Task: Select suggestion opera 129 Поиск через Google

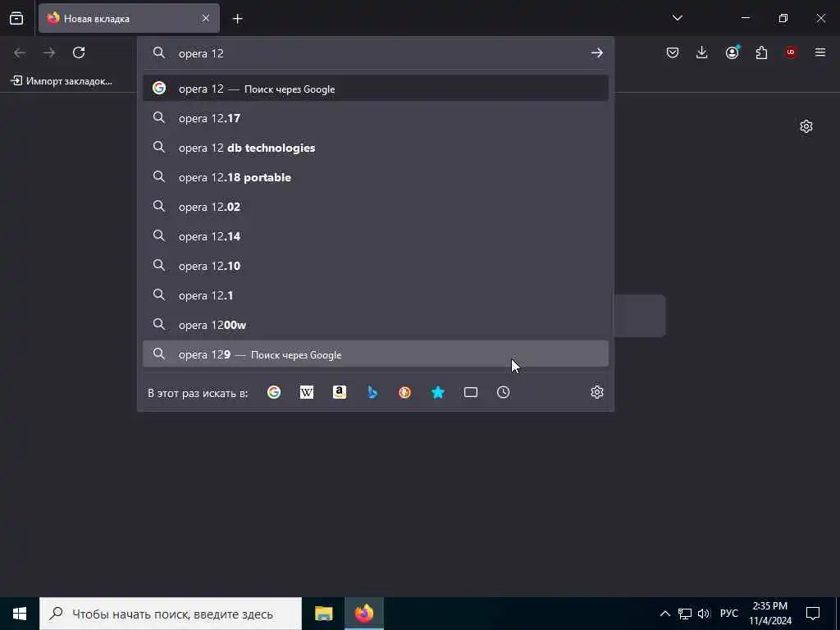Action: click(376, 354)
